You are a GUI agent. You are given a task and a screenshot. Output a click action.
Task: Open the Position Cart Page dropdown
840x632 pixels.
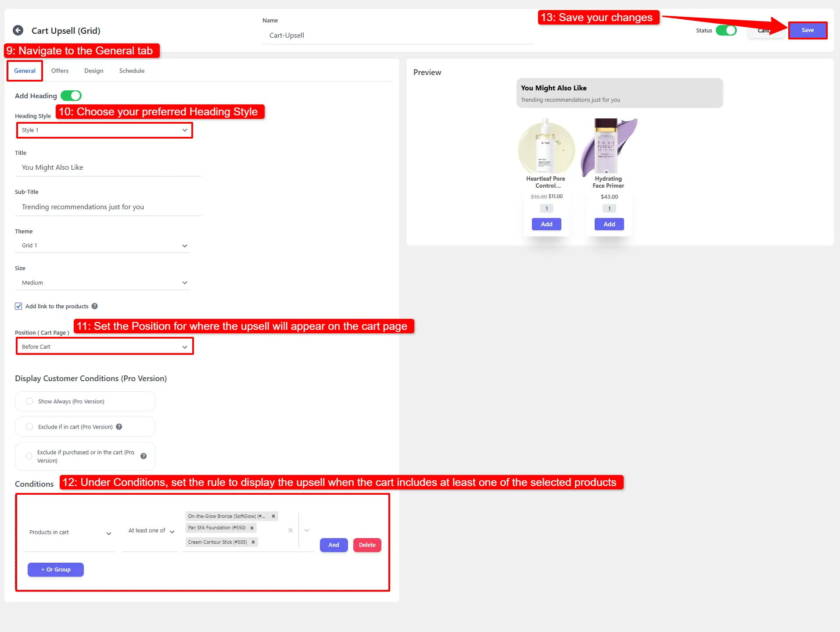click(104, 346)
